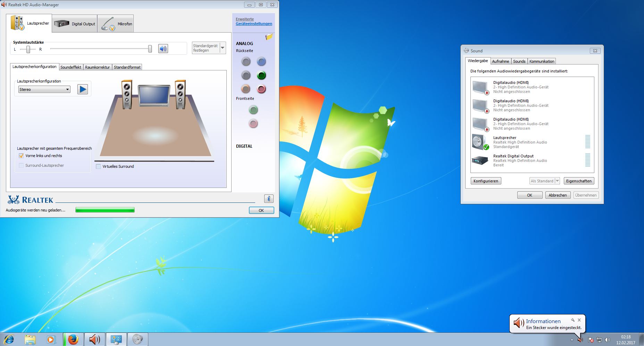Toggle the Surround-Lautsprecher checkbox
Screen dimensions: 644x346
coord(21,165)
